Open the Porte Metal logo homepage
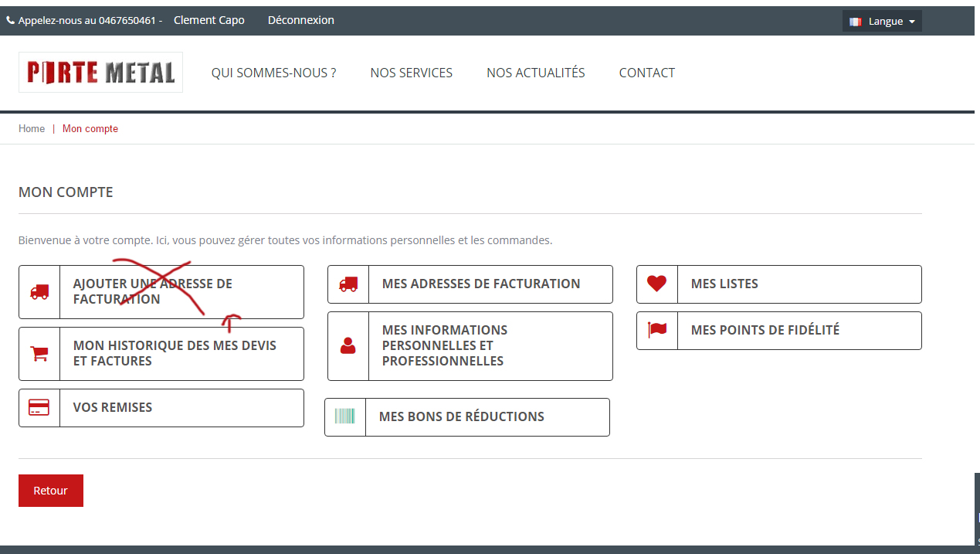 tap(100, 73)
